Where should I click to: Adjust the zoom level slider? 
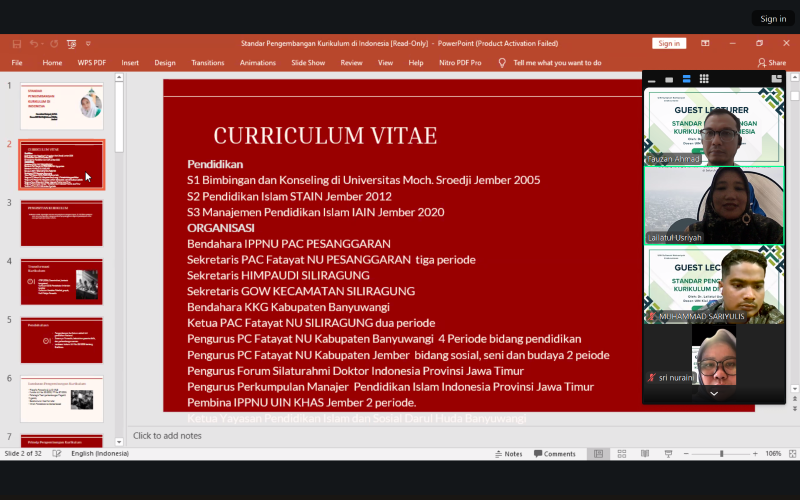point(721,453)
